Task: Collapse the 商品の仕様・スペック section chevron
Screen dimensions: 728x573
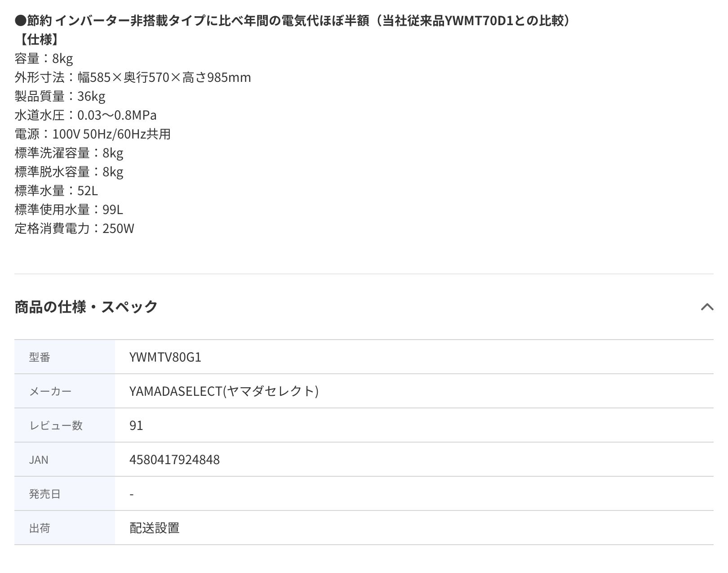Action: coord(707,307)
